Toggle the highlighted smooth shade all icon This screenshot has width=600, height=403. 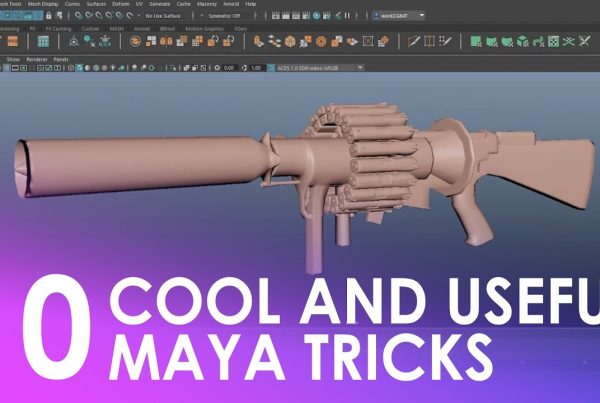79,68
